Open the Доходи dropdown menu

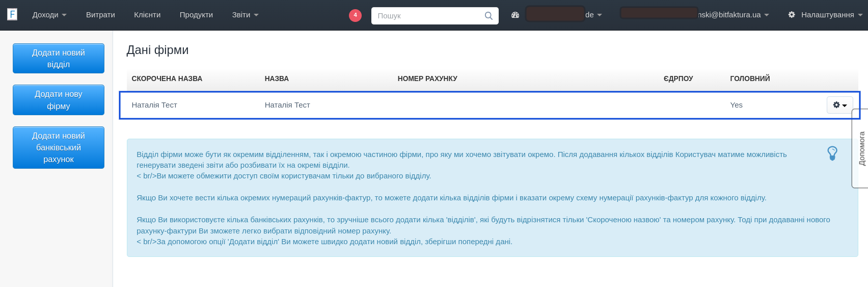pos(49,15)
